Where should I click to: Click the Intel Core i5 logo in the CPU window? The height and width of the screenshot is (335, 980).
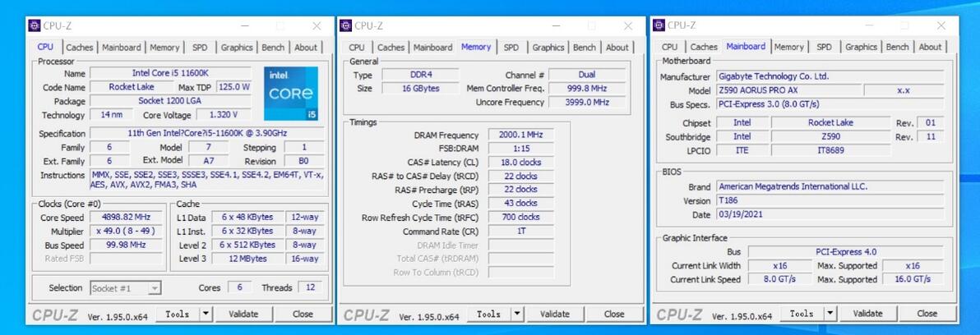(290, 94)
